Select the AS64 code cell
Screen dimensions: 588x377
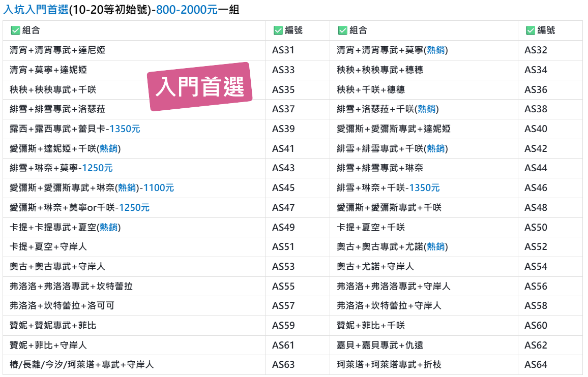point(550,364)
